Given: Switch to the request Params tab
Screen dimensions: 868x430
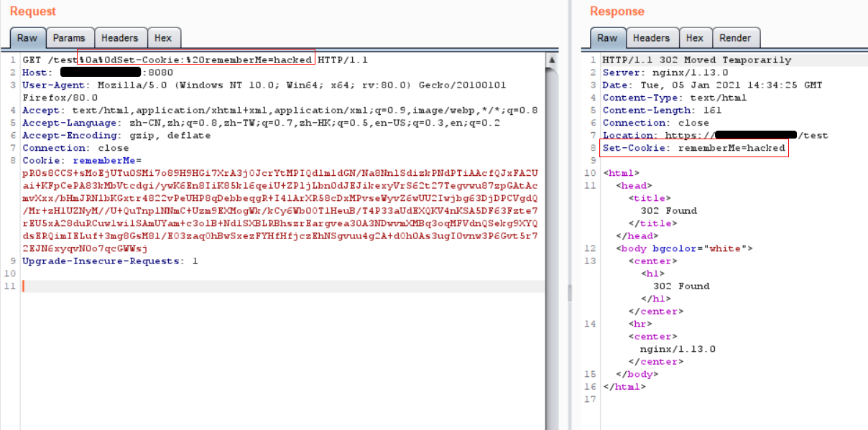Looking at the screenshot, I should [x=69, y=38].
